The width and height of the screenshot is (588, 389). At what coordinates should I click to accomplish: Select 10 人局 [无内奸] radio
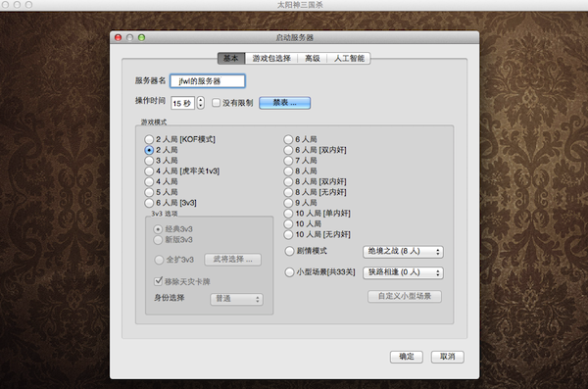(x=288, y=235)
